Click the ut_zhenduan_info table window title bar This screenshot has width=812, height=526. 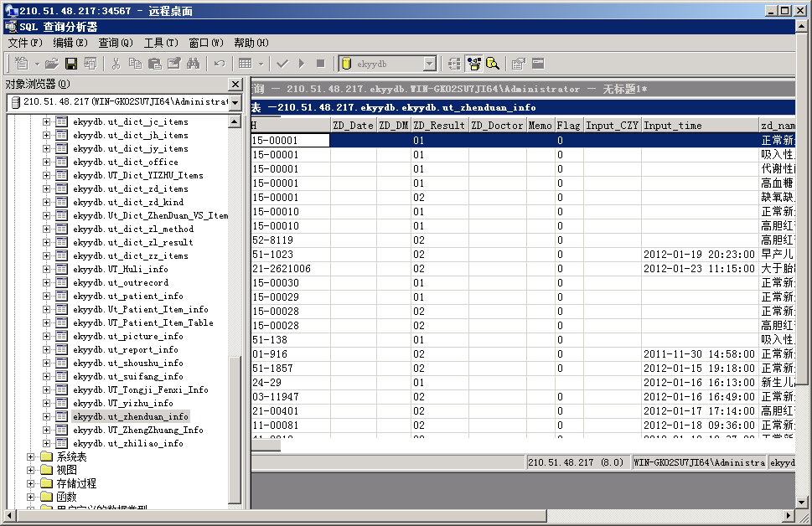(523, 107)
